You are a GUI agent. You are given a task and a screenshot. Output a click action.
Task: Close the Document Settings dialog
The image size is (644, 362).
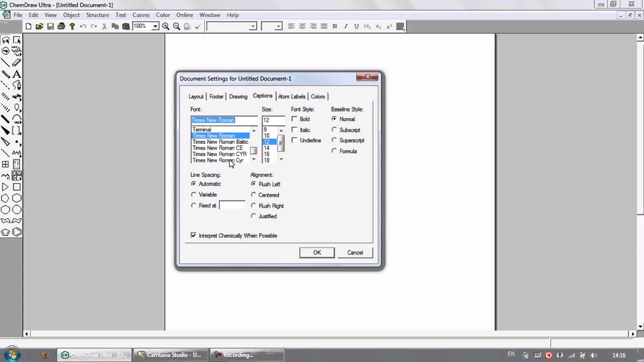367,76
